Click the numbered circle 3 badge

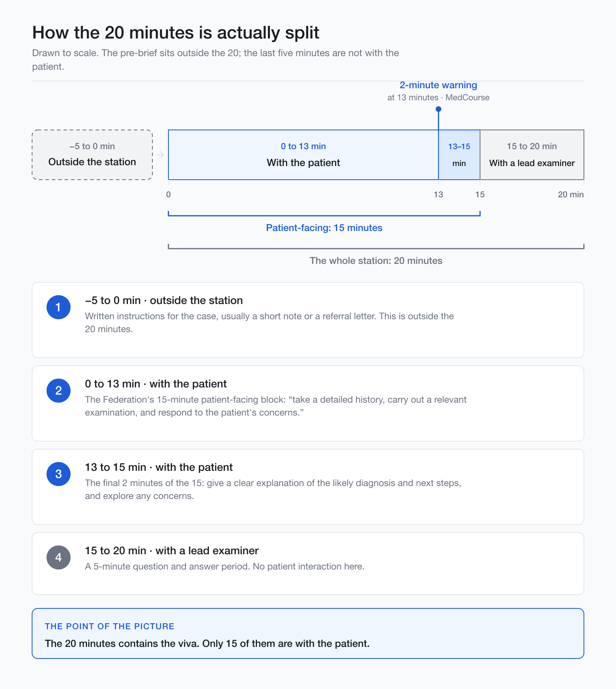click(x=59, y=474)
